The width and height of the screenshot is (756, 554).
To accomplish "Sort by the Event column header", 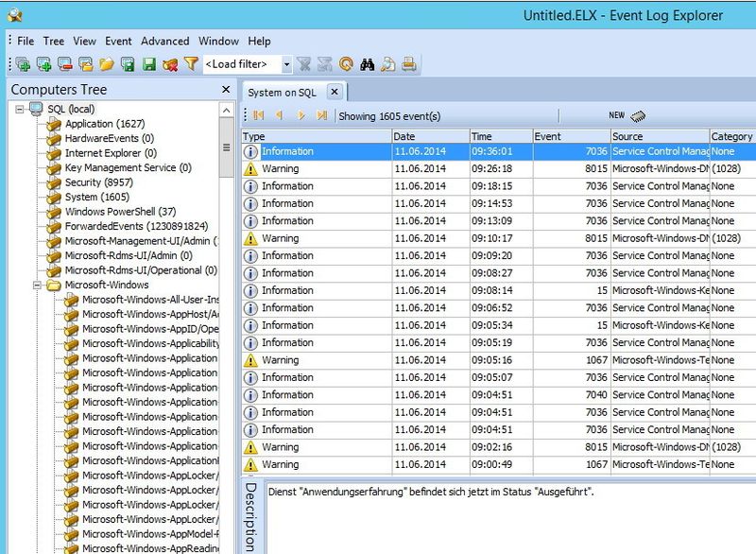I will click(x=572, y=136).
